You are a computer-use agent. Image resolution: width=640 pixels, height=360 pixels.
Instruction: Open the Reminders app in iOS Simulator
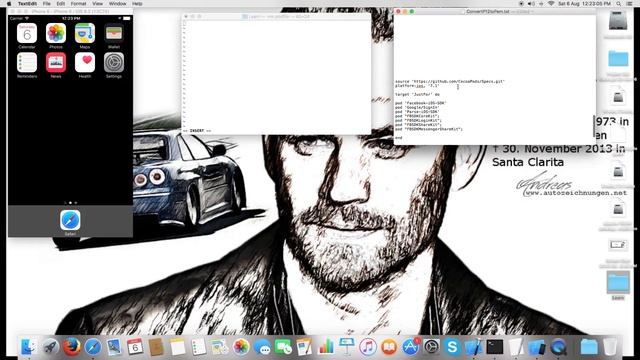pyautogui.click(x=27, y=62)
